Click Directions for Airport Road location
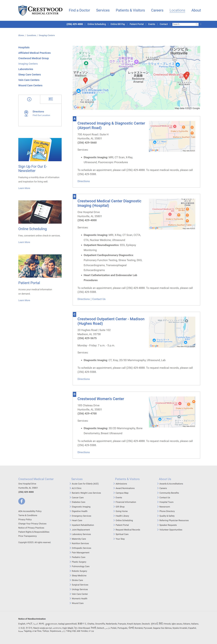 point(84,181)
